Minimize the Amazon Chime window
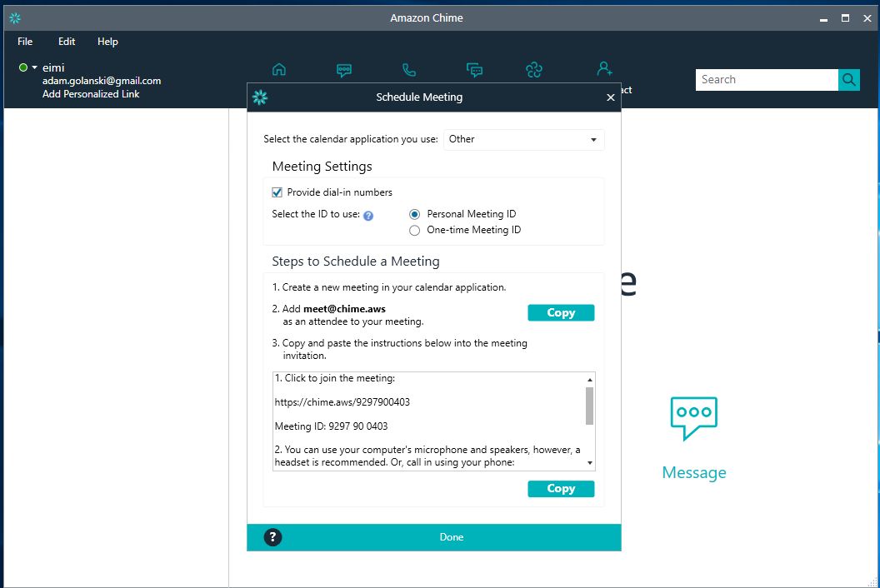 click(823, 18)
